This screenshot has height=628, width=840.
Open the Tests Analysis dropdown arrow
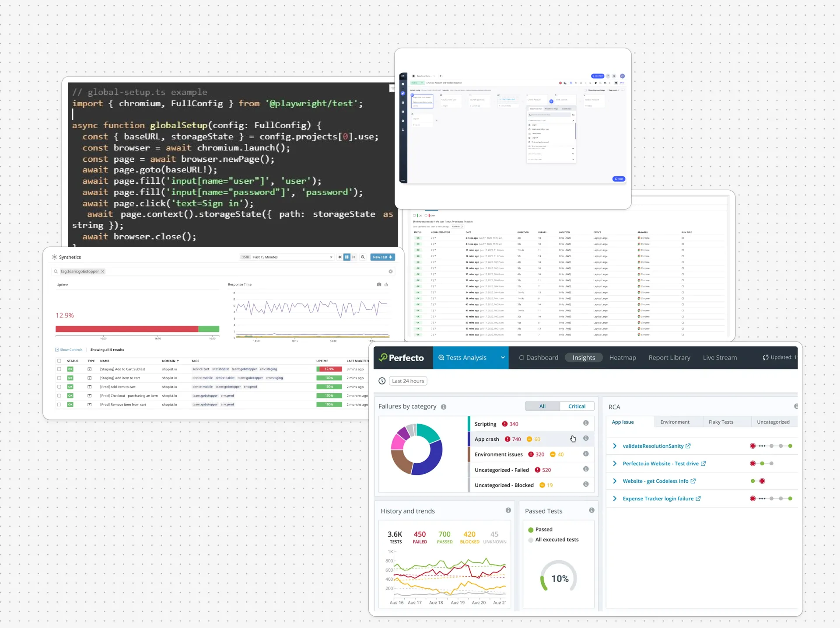pyautogui.click(x=503, y=358)
